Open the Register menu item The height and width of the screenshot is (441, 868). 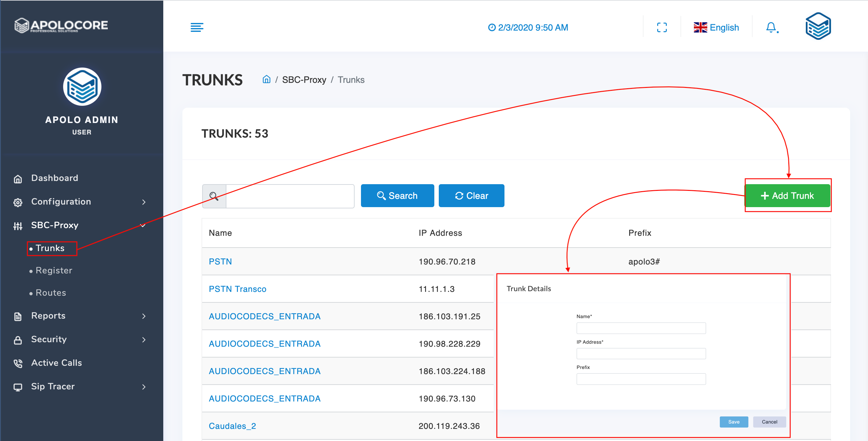[54, 270]
